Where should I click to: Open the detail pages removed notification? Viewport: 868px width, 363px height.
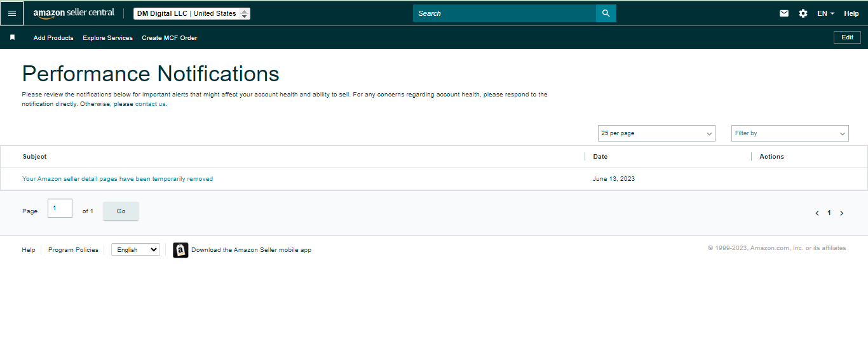coord(118,179)
